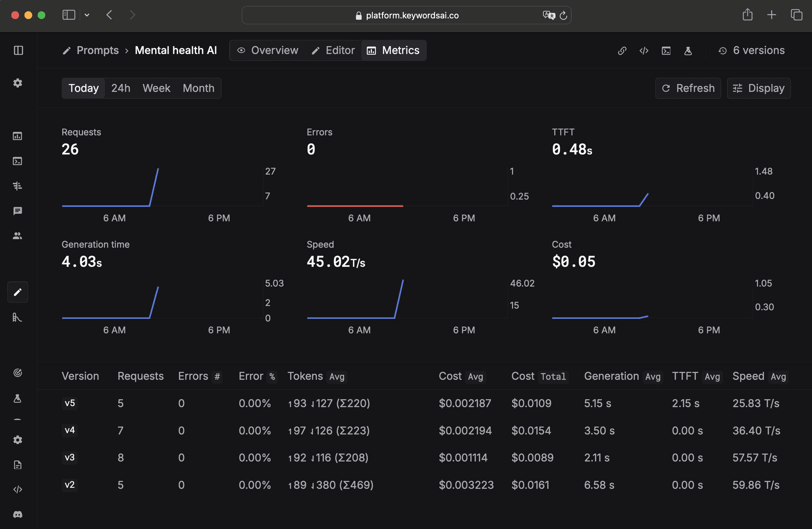Toggle Safari sidebar panel button

click(x=69, y=15)
